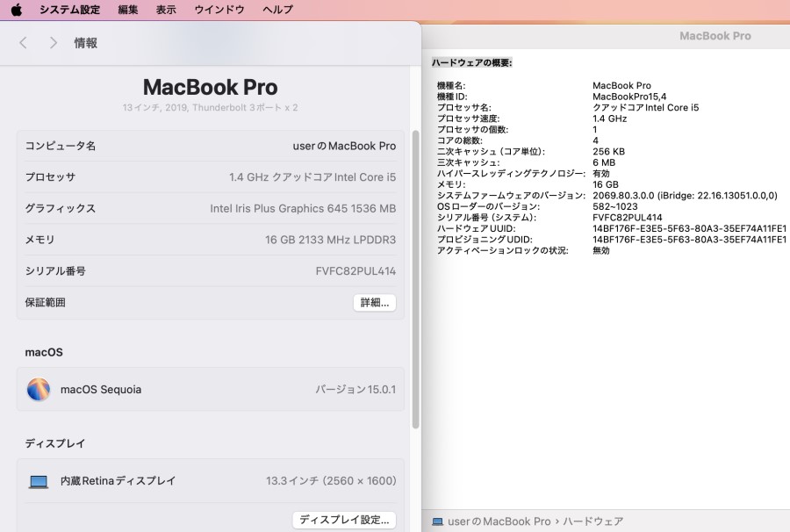Screen dimensions: 790x532
Task: Select the L3 cache value '6 MB'
Action: (604, 162)
